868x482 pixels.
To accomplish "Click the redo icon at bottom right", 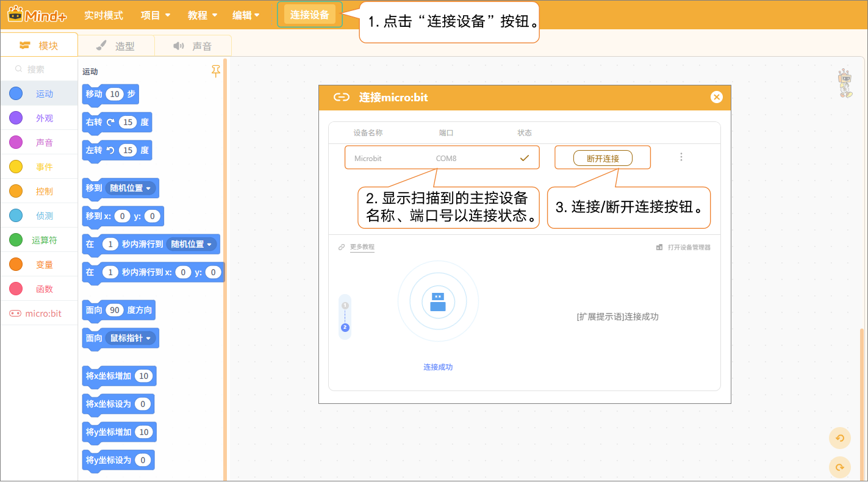I will pyautogui.click(x=839, y=467).
